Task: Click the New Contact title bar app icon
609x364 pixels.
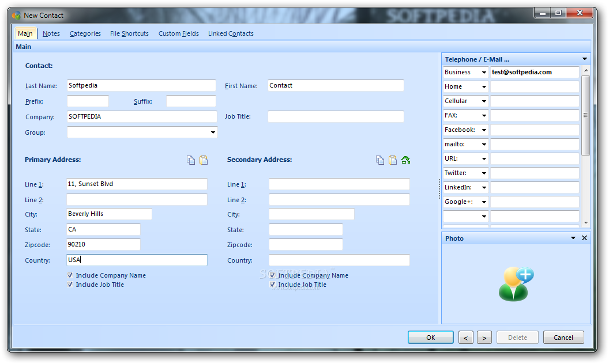Action: tap(16, 16)
